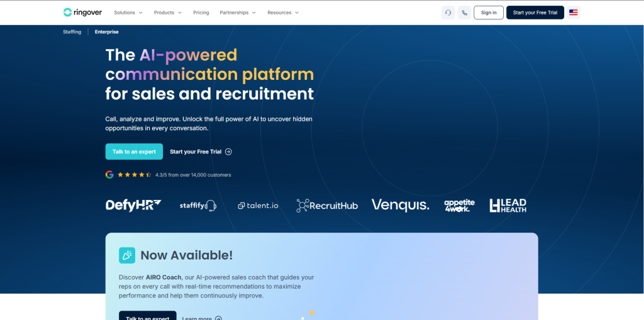Click the Sign in button
644x320 pixels.
tap(488, 13)
